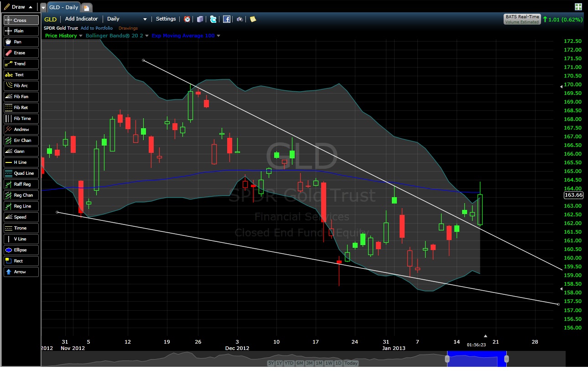Viewport: 588px width, 371px height.
Task: Set range to 5Y
Action: (x=271, y=363)
